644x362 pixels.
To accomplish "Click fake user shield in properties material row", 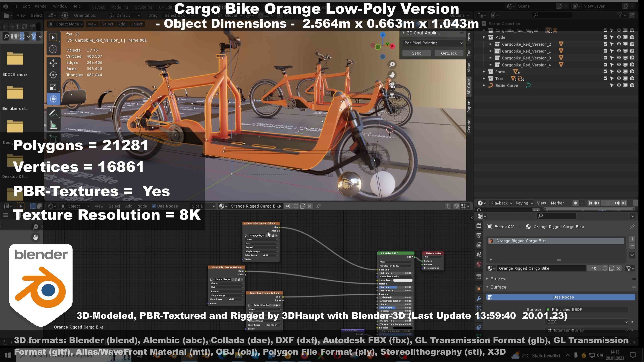I will click(x=605, y=268).
